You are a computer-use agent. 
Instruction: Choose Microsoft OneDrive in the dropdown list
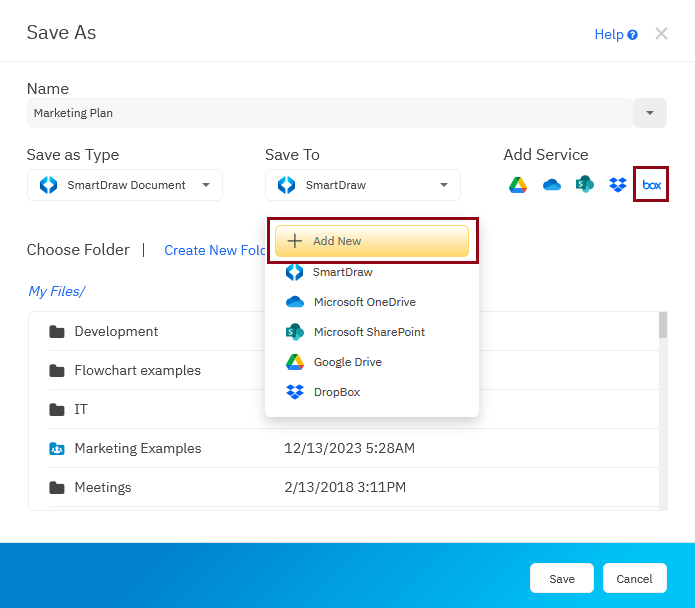364,302
